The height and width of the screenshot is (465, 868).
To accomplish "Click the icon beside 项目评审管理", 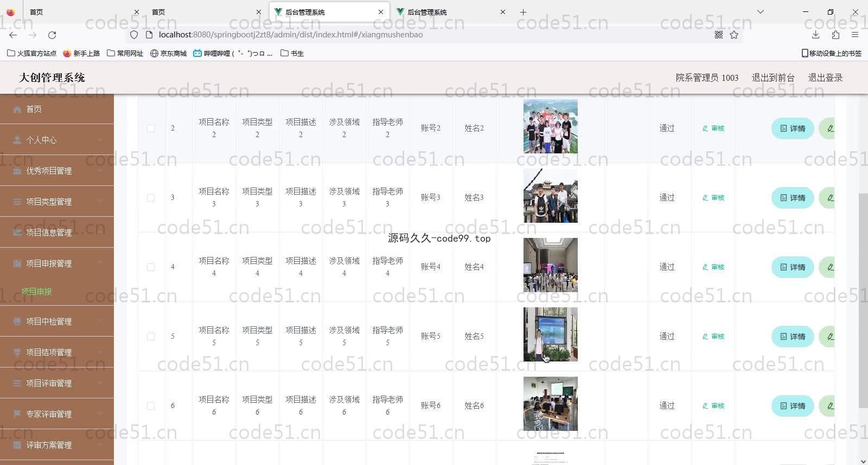I will tap(17, 383).
